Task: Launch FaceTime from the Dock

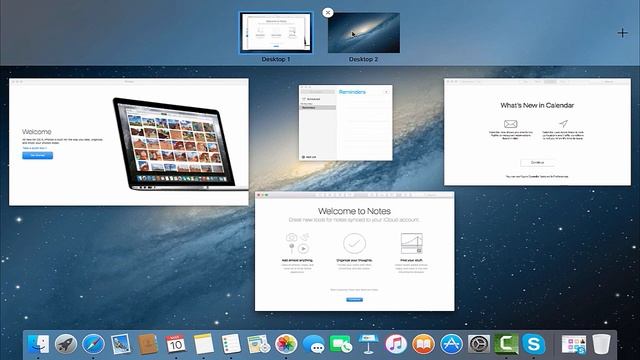Action: point(341,344)
